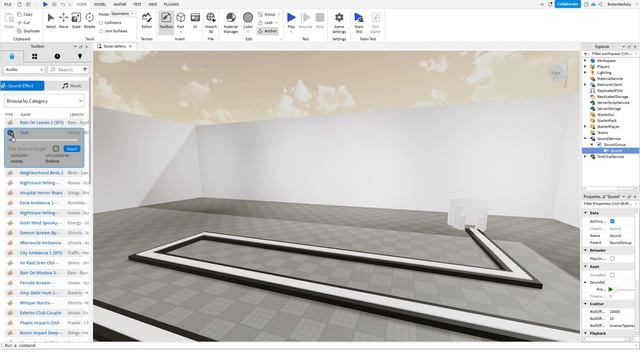Toggle the Anchor button
The width and height of the screenshot is (640, 360).
pos(267,31)
